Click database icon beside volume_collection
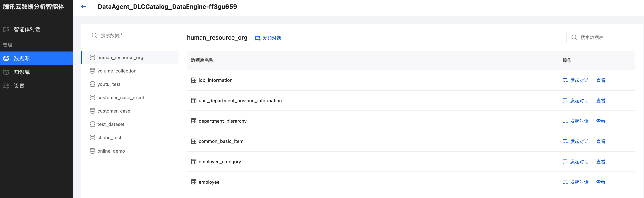Screen dimensions: 644x198 pyautogui.click(x=92, y=71)
